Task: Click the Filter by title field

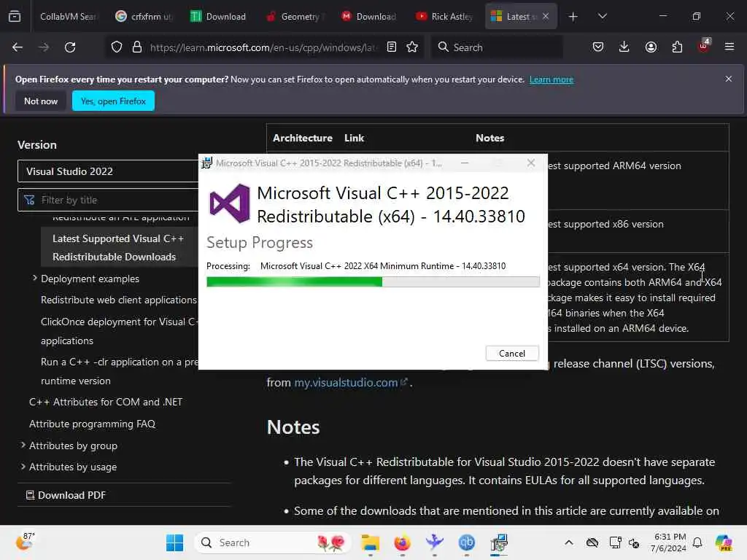Action: [x=108, y=200]
